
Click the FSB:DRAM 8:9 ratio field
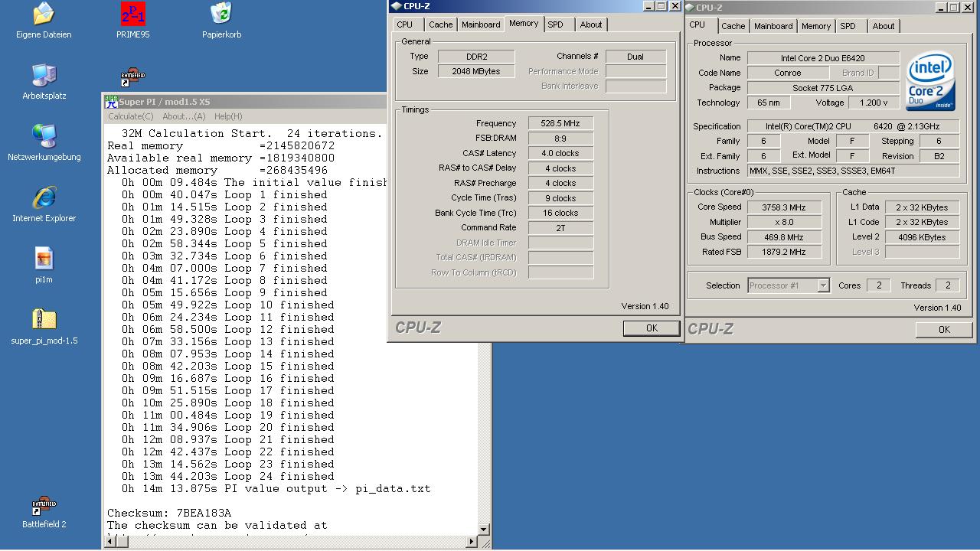pyautogui.click(x=560, y=139)
